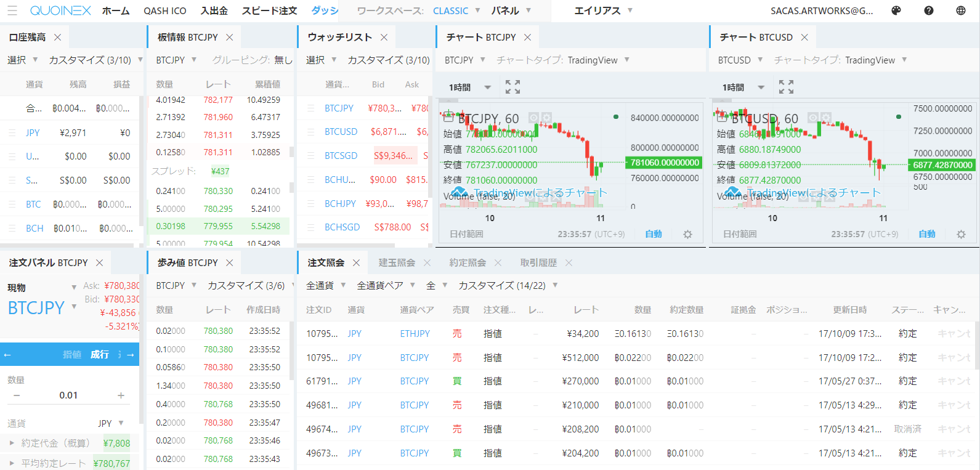Open the QASH ICO page link
Screen dimensions: 980x470
click(164, 10)
